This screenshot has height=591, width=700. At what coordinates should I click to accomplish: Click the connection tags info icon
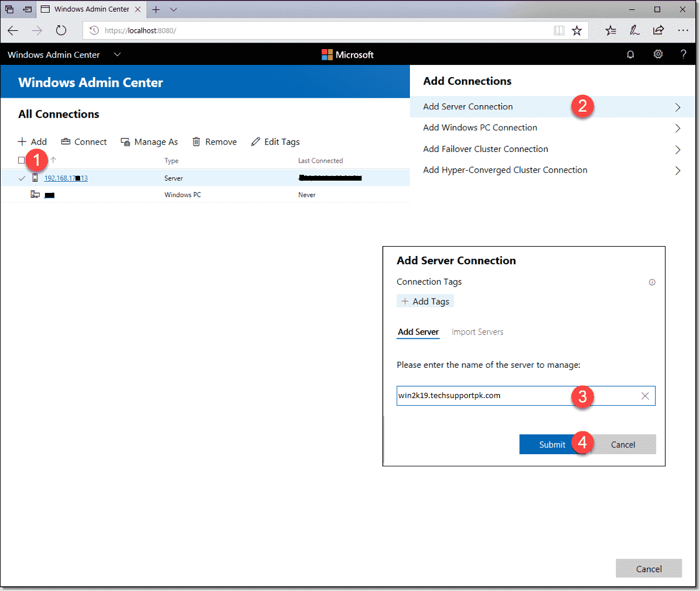pos(652,282)
